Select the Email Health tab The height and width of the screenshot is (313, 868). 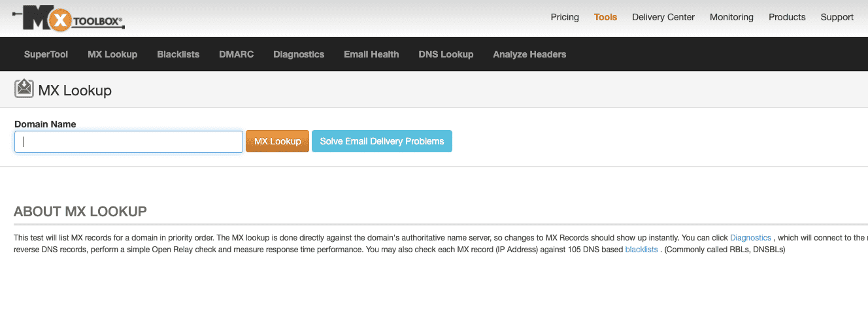tap(371, 54)
